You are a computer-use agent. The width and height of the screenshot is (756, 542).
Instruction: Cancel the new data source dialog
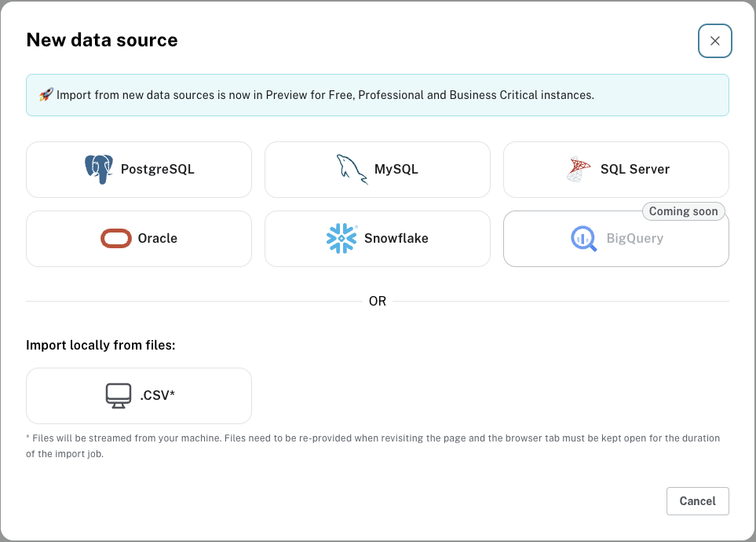click(x=698, y=501)
